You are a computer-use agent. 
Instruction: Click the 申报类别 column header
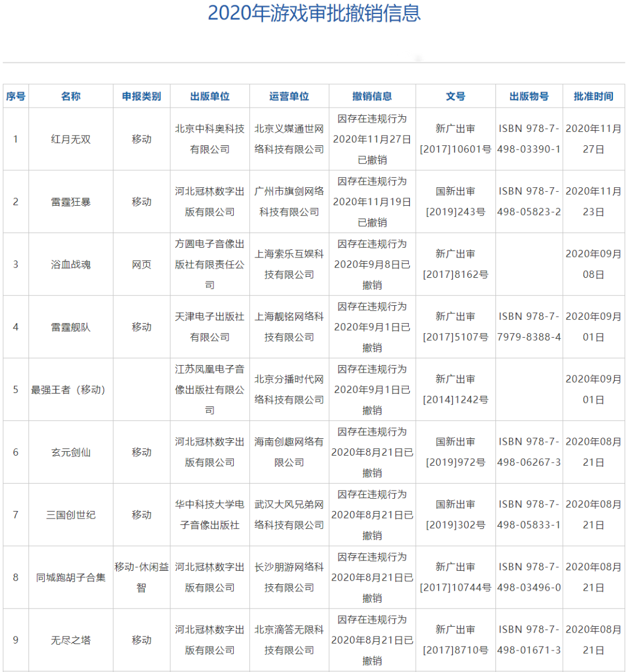141,96
